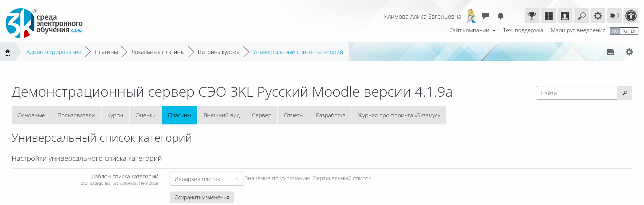The height and width of the screenshot is (205, 644).
Task: Open the dashboard tiles icon
Action: (x=549, y=16)
